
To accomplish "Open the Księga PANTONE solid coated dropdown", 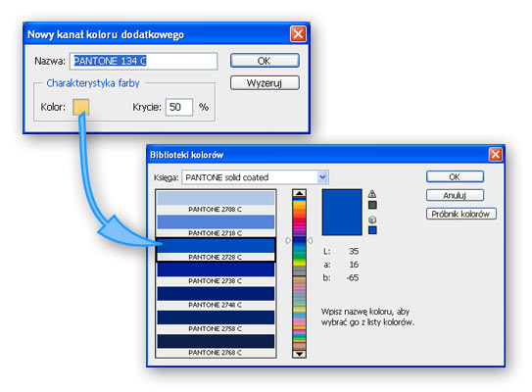I will (x=255, y=177).
